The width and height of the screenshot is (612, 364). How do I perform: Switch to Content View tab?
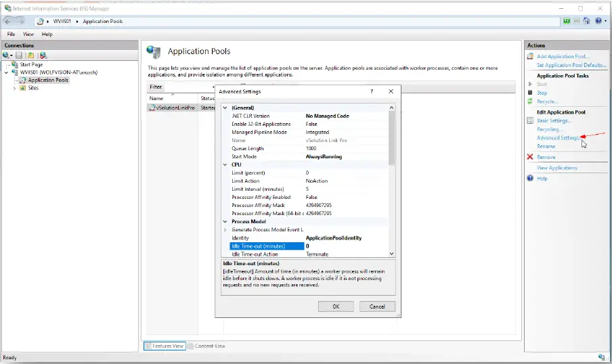coord(209,346)
